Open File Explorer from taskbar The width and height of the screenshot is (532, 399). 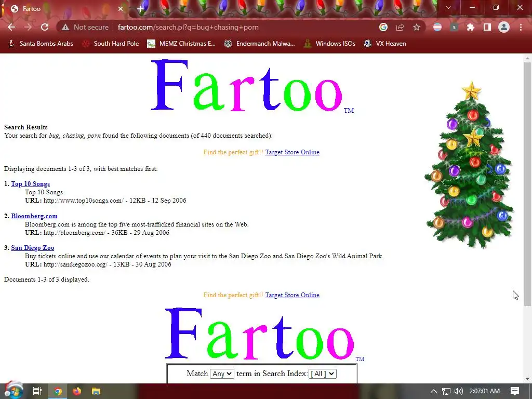click(x=96, y=391)
